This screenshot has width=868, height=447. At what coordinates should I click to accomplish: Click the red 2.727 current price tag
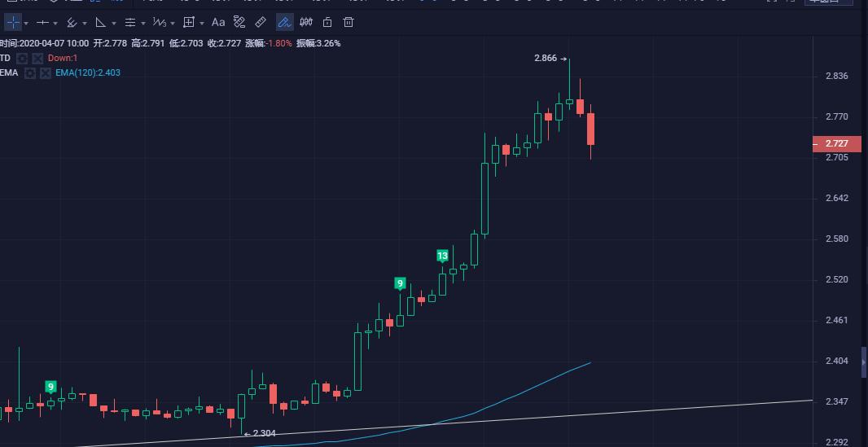click(836, 144)
